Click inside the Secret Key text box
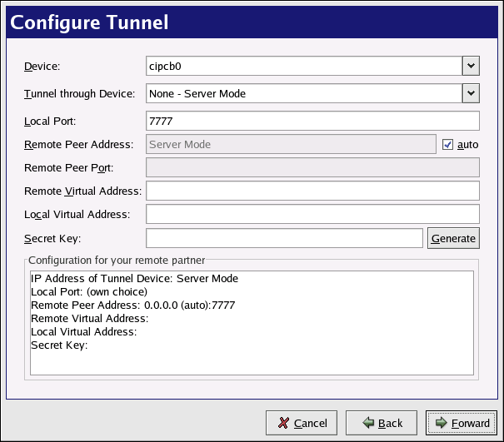The height and width of the screenshot is (442, 504). click(x=284, y=238)
